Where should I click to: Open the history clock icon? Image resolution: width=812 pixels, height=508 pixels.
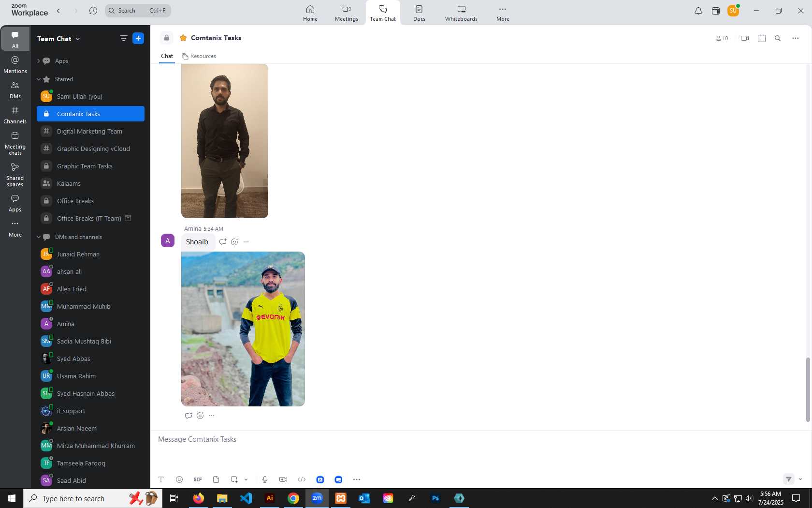click(x=93, y=11)
